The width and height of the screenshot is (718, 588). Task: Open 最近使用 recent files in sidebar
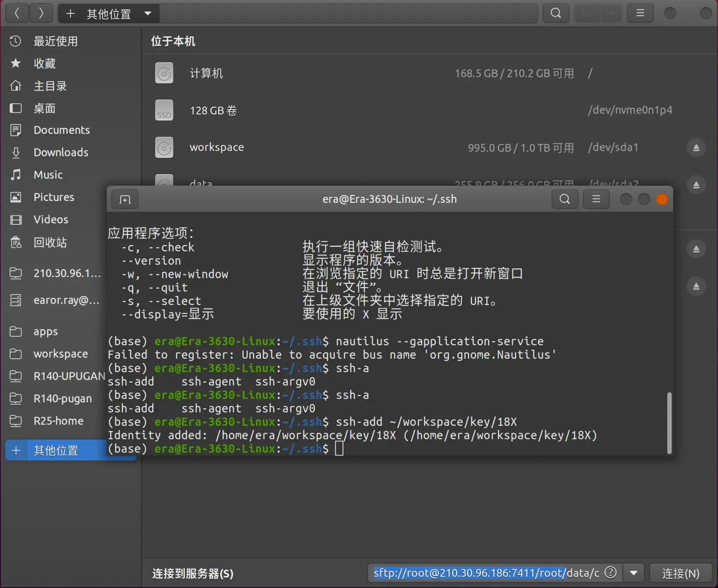click(x=56, y=41)
